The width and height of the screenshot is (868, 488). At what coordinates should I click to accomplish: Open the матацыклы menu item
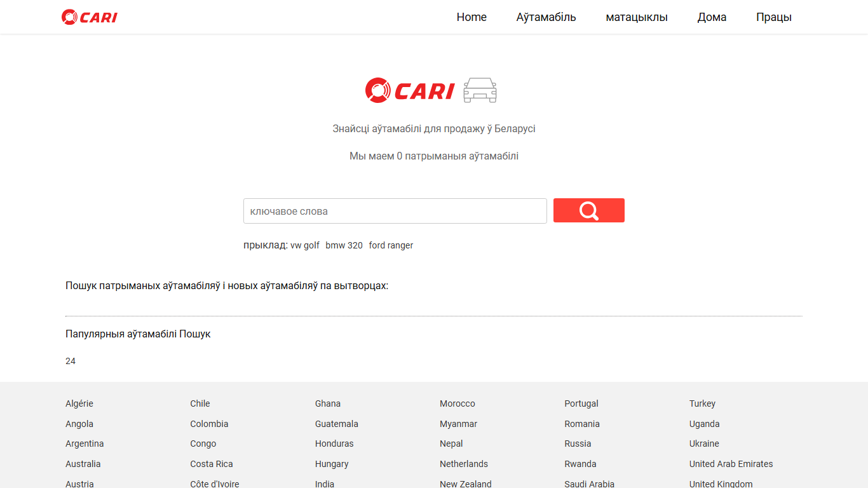pos(637,17)
